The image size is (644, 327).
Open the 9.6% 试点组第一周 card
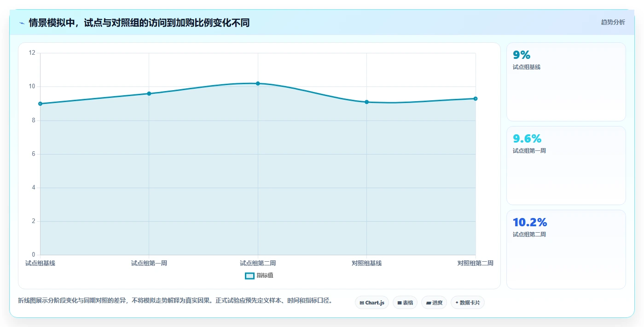tap(566, 166)
